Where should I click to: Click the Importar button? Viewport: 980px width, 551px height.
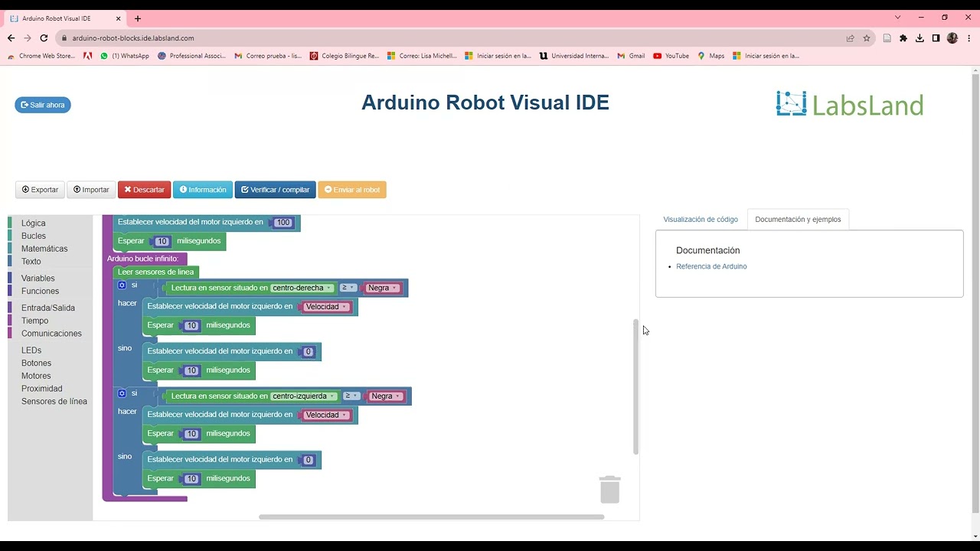click(91, 190)
